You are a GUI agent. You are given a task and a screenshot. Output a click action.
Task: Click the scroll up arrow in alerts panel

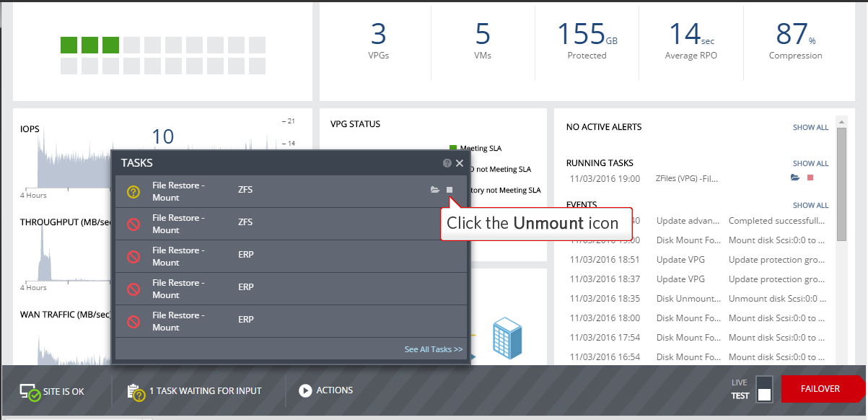[x=841, y=121]
